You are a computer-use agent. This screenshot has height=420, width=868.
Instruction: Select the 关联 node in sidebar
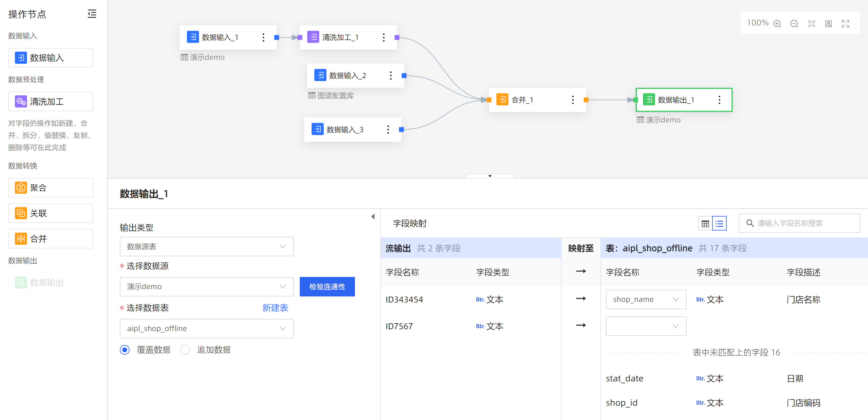tap(51, 213)
